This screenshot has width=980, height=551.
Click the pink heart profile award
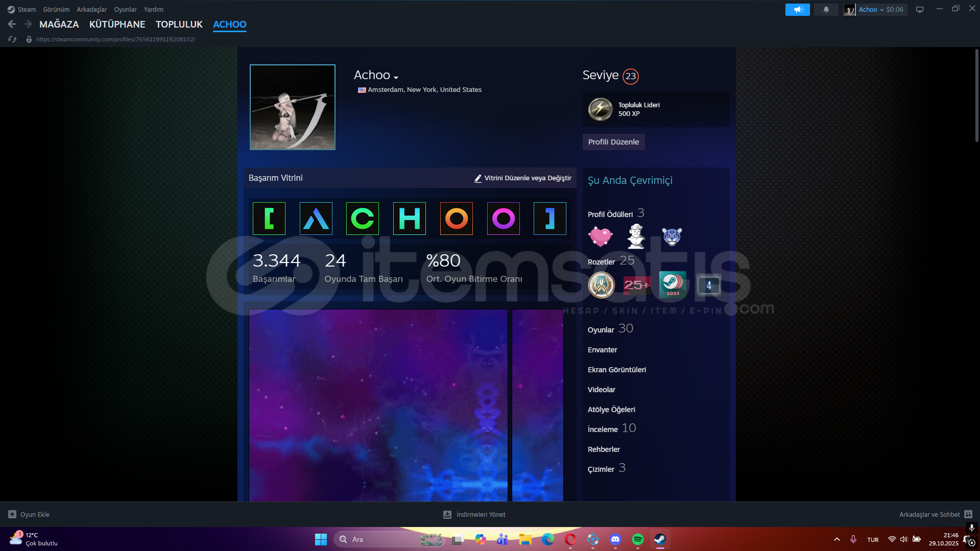(601, 236)
